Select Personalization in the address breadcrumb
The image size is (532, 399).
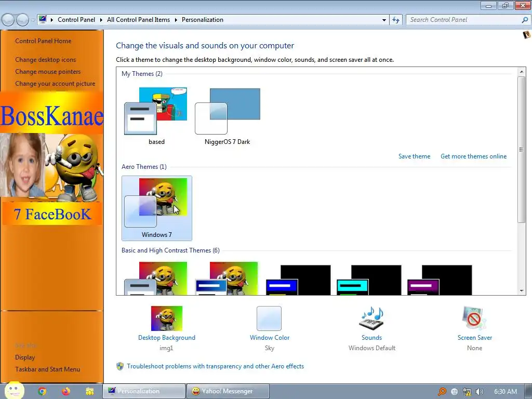pyautogui.click(x=203, y=20)
